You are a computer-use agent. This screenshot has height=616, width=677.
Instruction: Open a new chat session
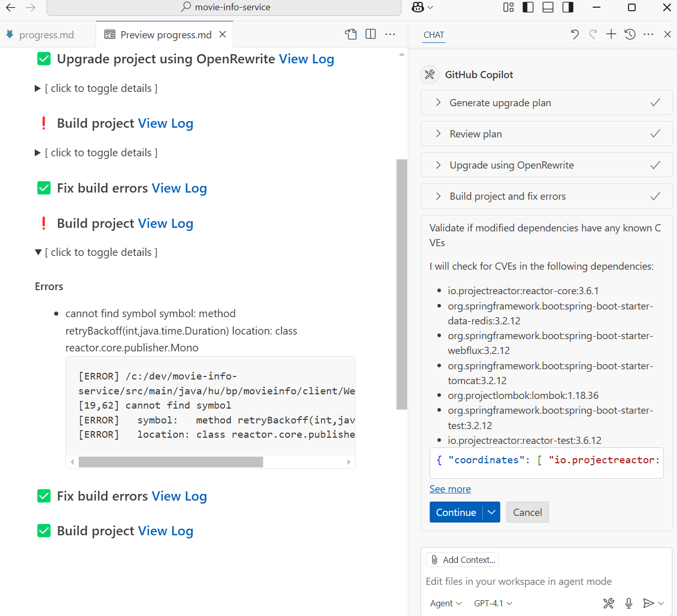(x=611, y=34)
